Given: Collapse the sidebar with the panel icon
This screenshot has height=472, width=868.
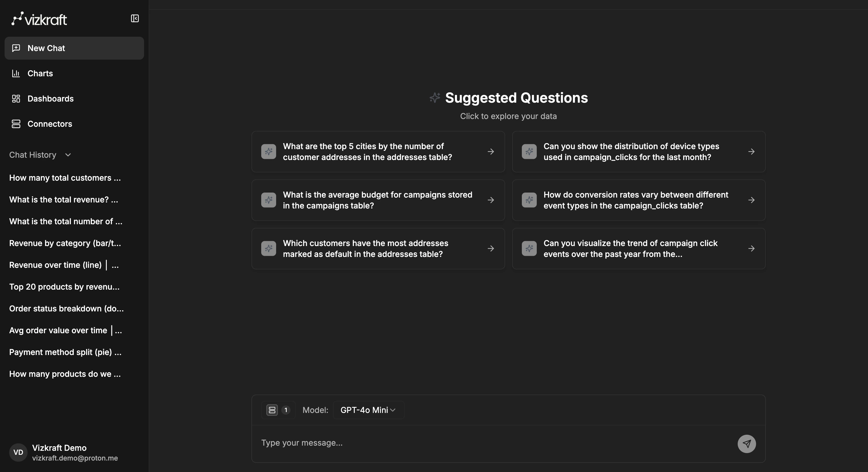Looking at the screenshot, I should tap(135, 19).
